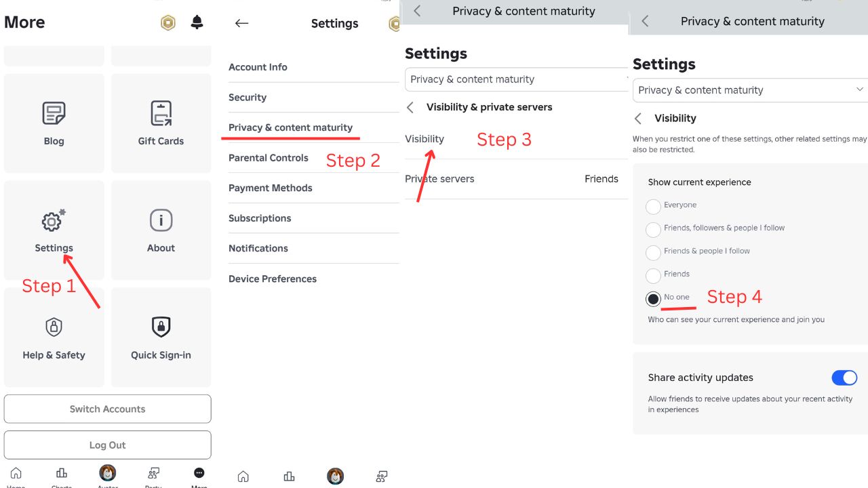
Task: Open the About info tile
Action: 161,230
